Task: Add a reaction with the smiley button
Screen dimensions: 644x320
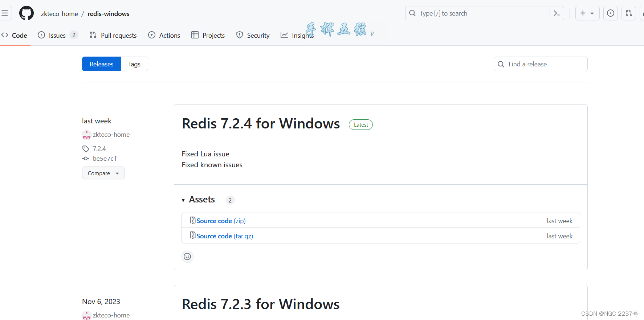Action: (x=187, y=257)
